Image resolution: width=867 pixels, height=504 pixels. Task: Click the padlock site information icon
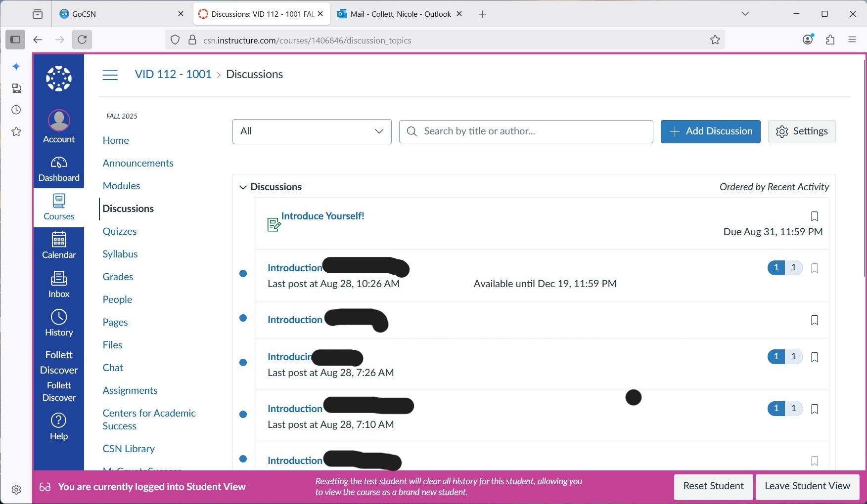pyautogui.click(x=192, y=40)
